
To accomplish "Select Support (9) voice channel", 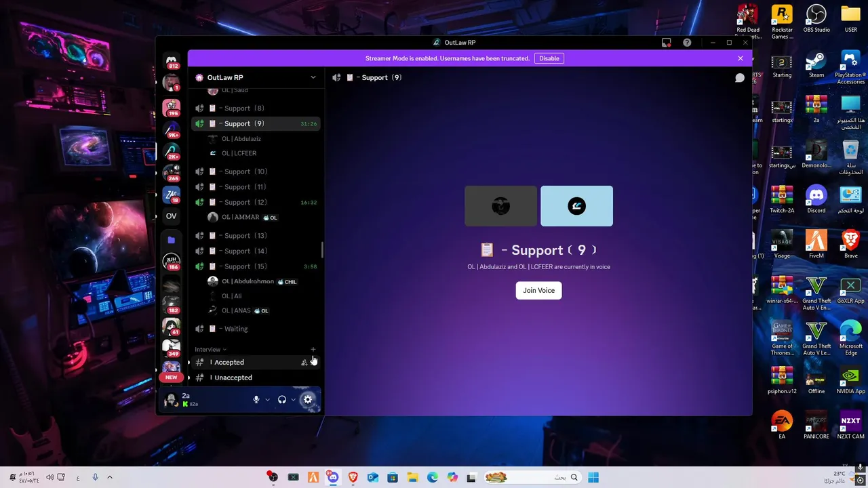I will [x=256, y=124].
